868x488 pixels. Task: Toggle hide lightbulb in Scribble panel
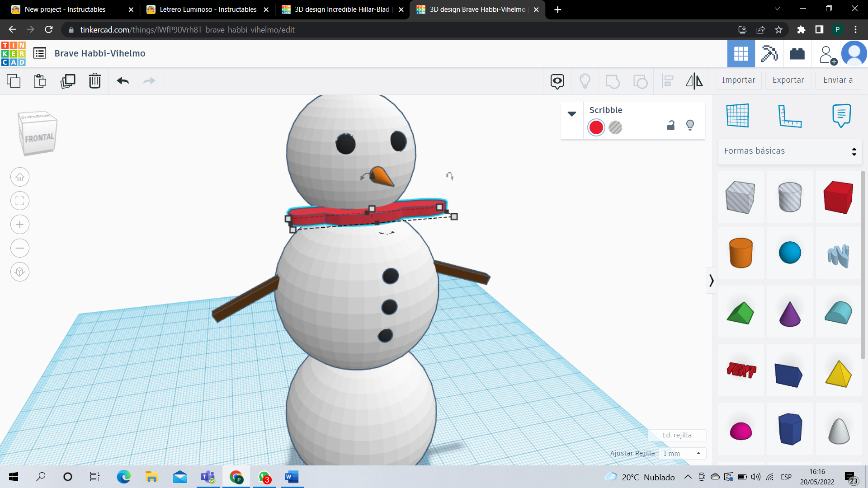point(690,126)
